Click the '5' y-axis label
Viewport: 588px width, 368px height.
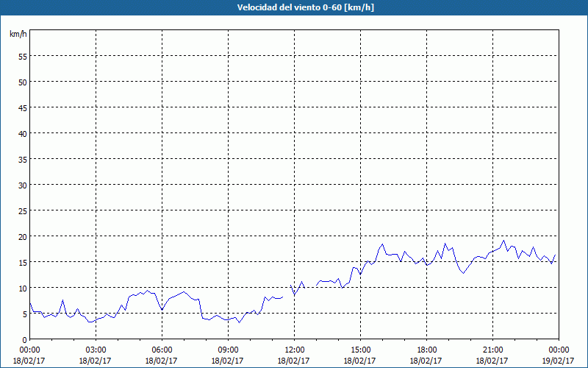25,314
